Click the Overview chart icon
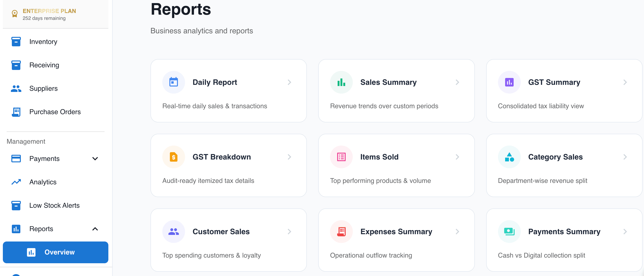Screen dimensions: 644x276 point(31,252)
